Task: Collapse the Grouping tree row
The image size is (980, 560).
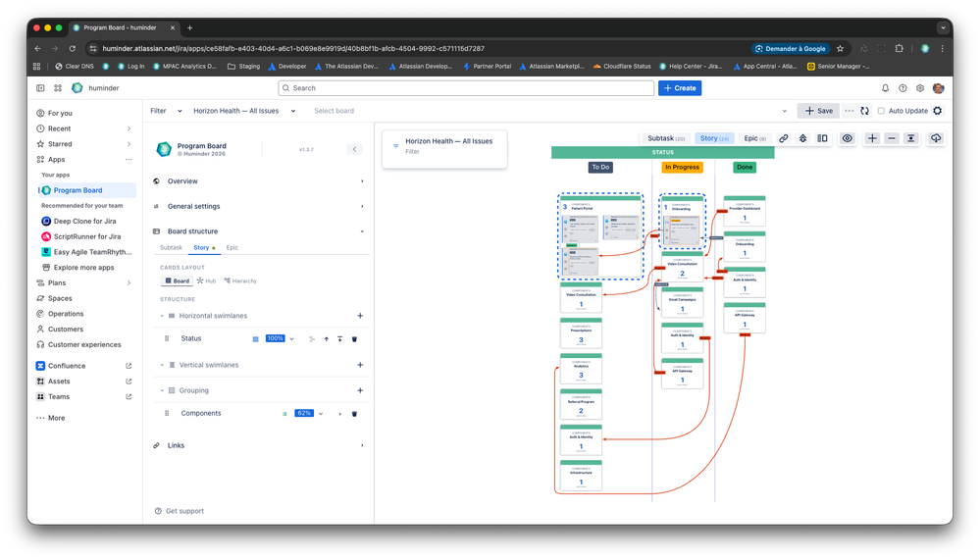Action: 162,390
